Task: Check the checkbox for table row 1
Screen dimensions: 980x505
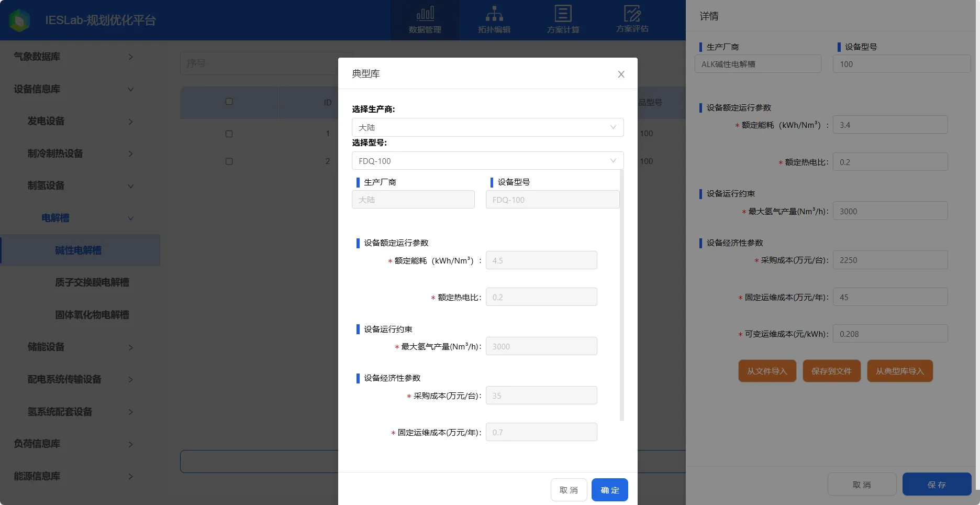Action: coord(229,134)
